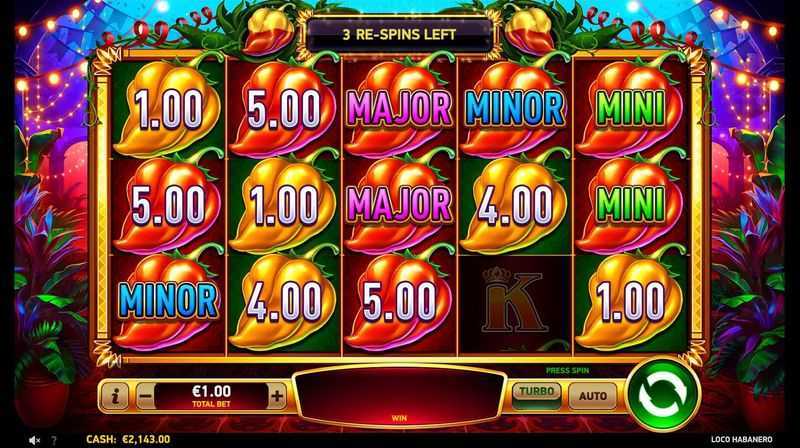Enable Auto spin mode
Screen dimensions: 800x448
592,396
